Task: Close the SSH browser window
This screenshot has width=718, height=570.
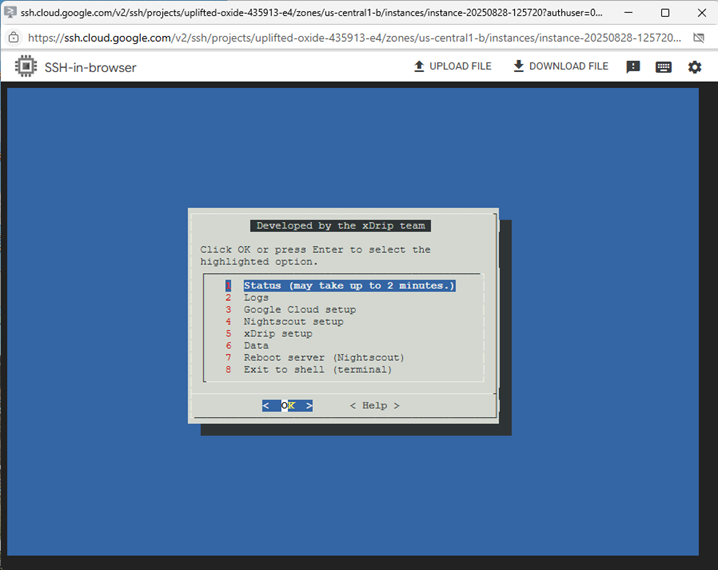Action: click(702, 12)
